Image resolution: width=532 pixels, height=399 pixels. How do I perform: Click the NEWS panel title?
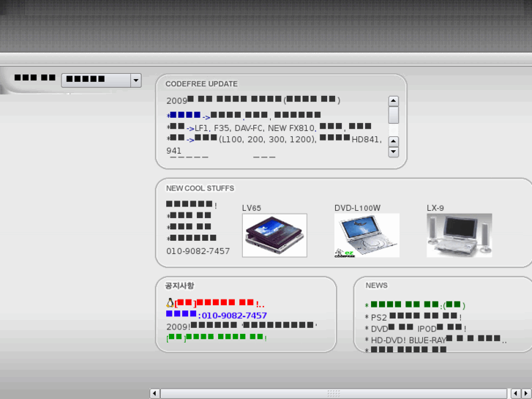point(376,286)
